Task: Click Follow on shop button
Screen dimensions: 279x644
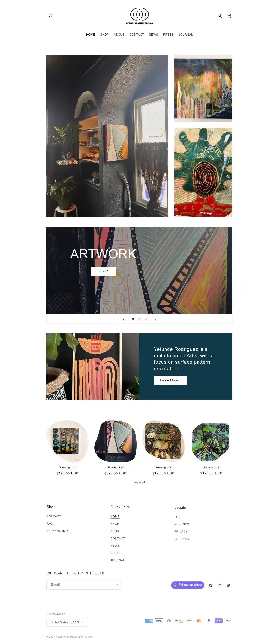Action: [188, 585]
